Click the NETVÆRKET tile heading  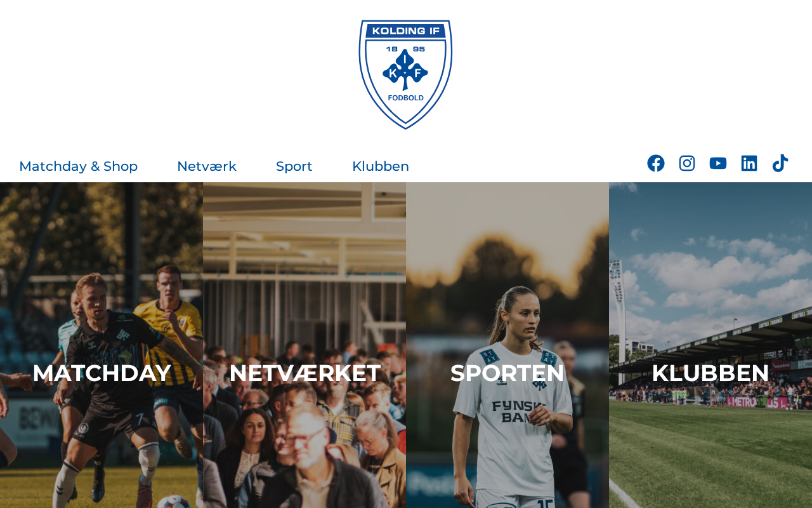[304, 373]
